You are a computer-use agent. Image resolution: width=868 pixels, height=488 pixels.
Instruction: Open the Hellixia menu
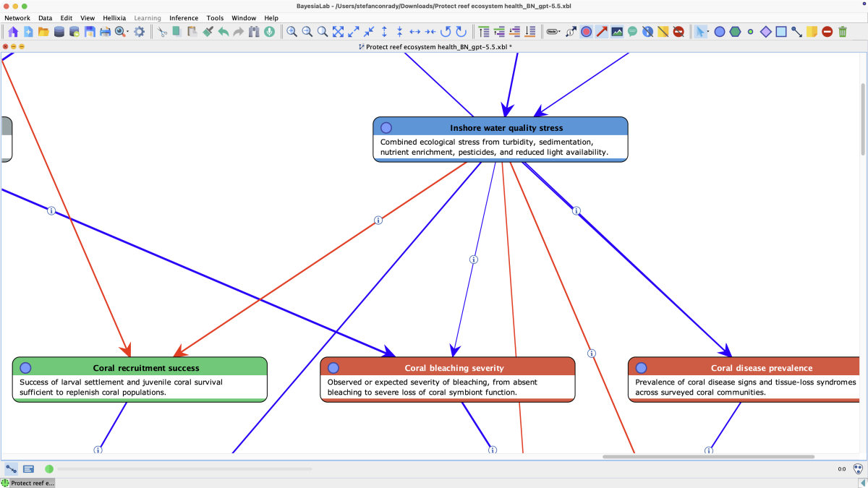point(114,18)
